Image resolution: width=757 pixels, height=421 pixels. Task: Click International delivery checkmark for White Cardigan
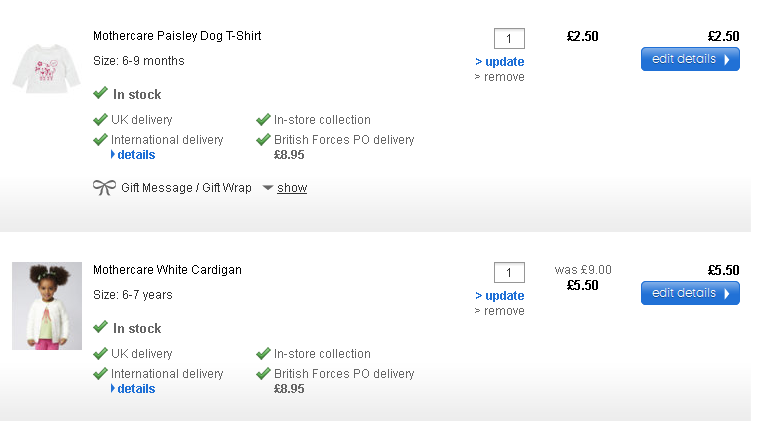pyautogui.click(x=100, y=374)
